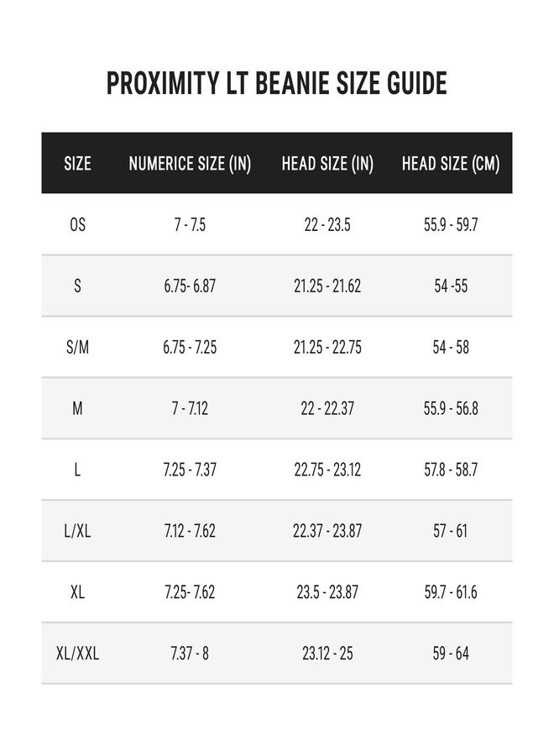Click the HEAD SIZE (IN) column header
554x756 pixels.
point(327,164)
